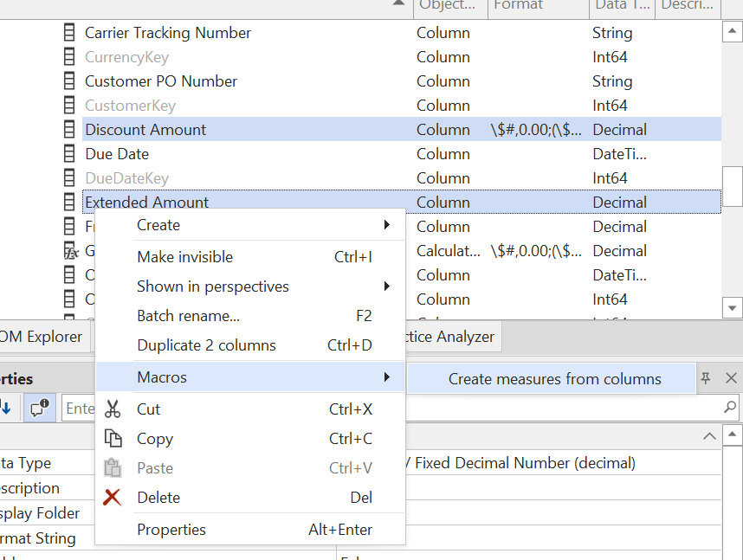Click the column icon next to Due Date

pos(69,153)
